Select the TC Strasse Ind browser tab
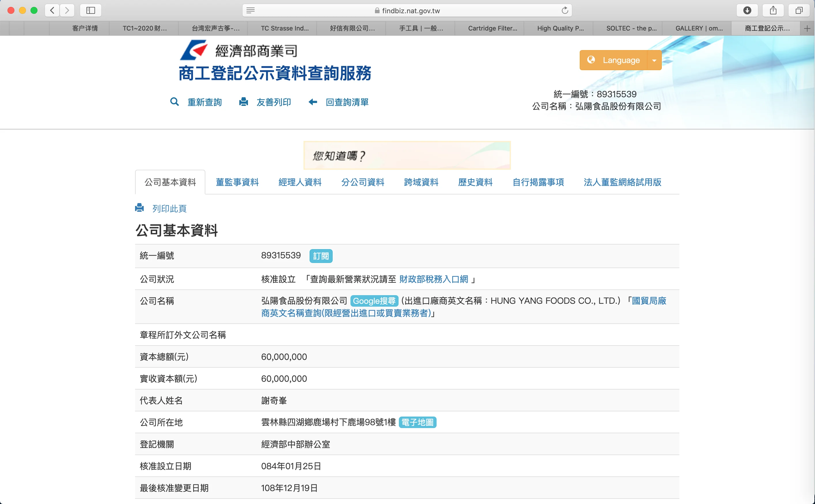815x504 pixels. click(285, 28)
